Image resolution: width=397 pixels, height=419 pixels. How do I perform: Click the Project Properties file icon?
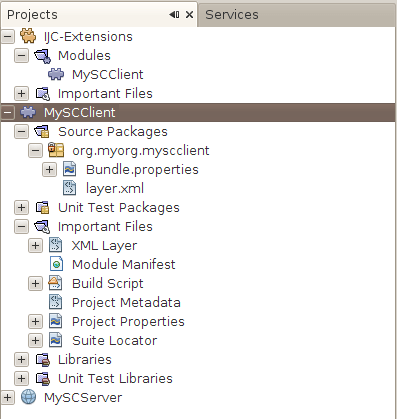point(56,321)
